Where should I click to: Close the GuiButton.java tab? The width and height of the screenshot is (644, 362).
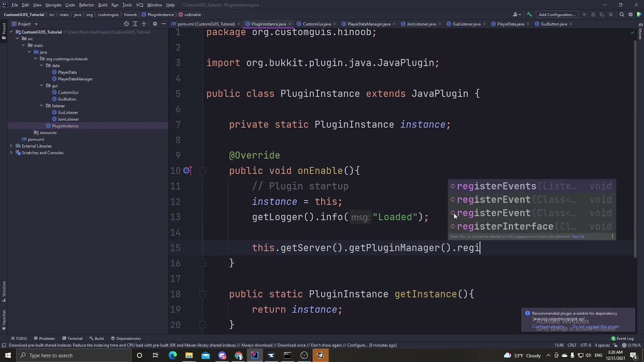tap(571, 24)
